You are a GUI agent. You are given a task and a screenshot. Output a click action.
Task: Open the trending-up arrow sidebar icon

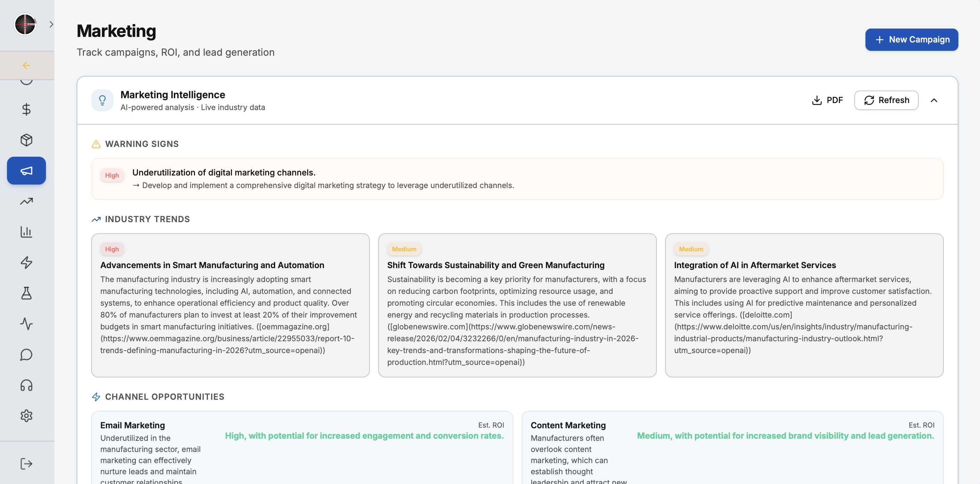tap(26, 201)
